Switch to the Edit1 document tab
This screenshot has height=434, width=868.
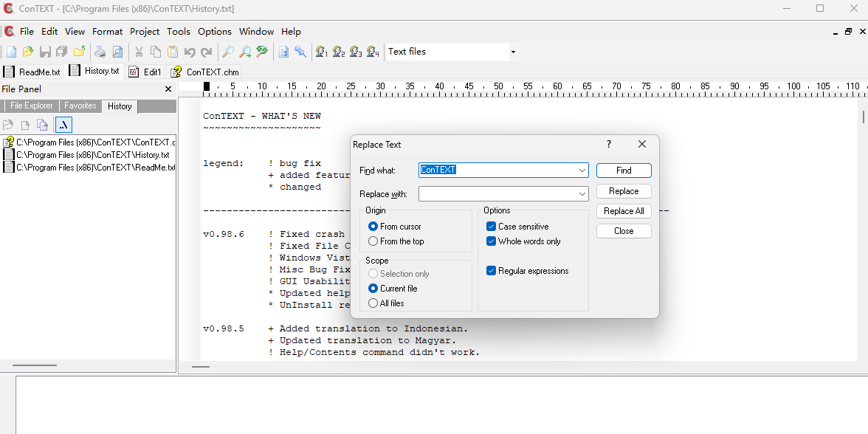[145, 72]
